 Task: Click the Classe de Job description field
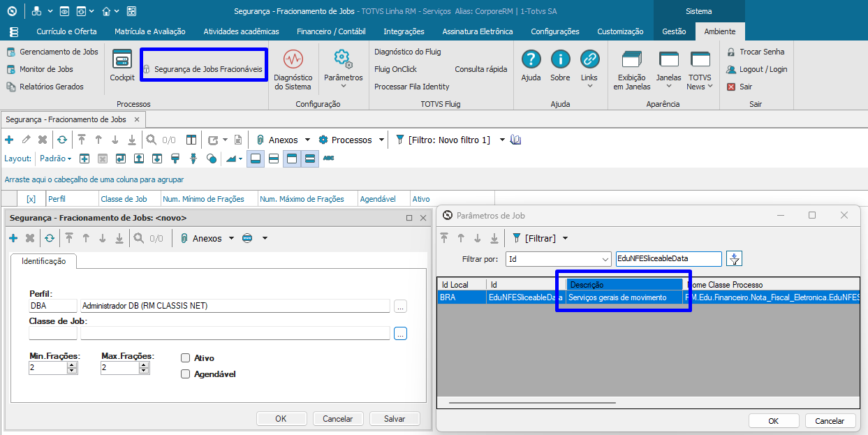click(x=235, y=333)
